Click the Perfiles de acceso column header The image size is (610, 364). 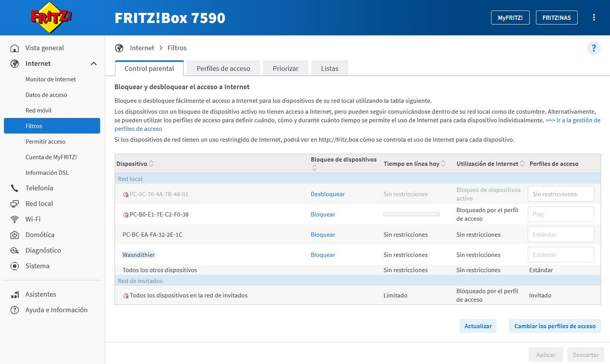554,164
